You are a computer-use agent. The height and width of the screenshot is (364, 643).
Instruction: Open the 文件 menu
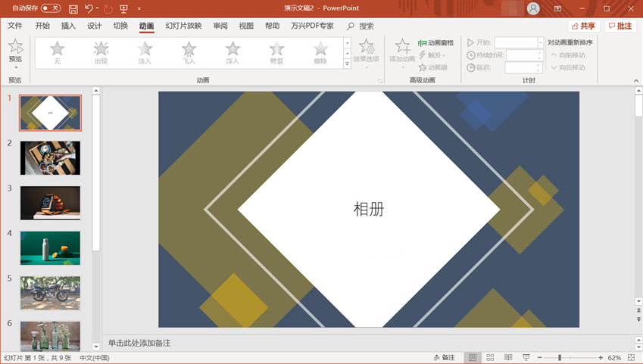pyautogui.click(x=14, y=26)
